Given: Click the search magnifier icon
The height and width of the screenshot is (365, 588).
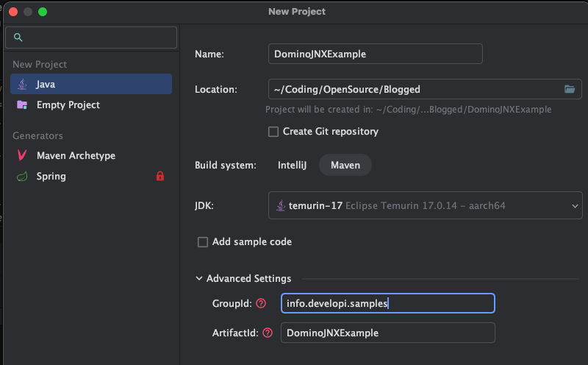Looking at the screenshot, I should [x=18, y=38].
